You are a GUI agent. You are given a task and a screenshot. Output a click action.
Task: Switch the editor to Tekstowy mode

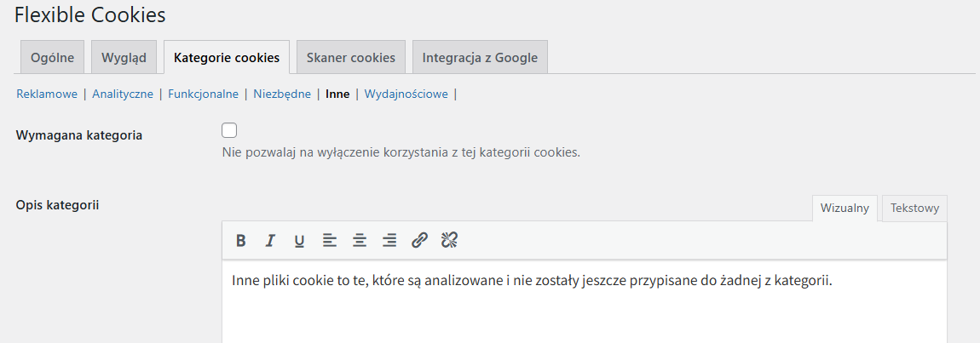click(914, 209)
